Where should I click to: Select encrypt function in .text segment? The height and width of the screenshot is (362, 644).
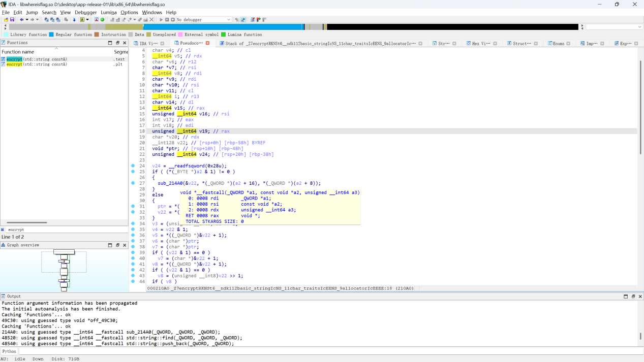pos(64,59)
